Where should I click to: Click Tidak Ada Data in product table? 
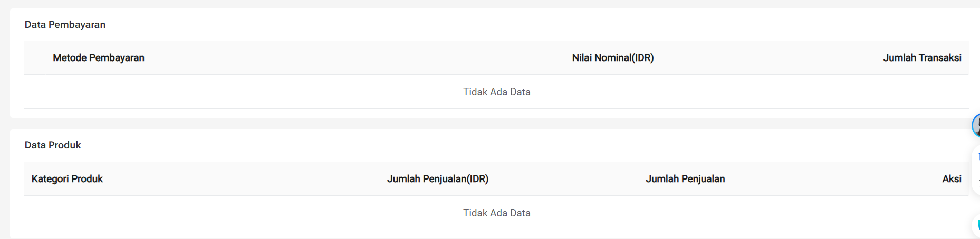(497, 213)
